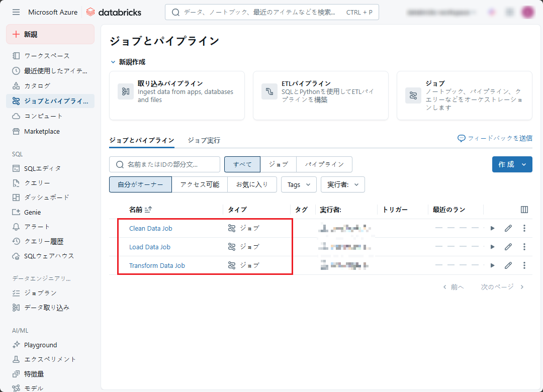
Task: Click the 作成 button
Action: pyautogui.click(x=511, y=164)
